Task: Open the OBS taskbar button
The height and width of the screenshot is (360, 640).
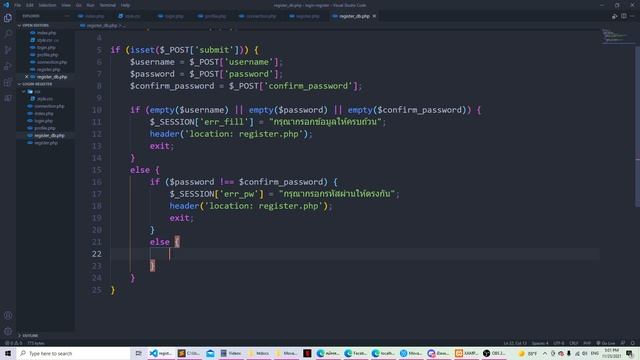Action: [x=494, y=353]
